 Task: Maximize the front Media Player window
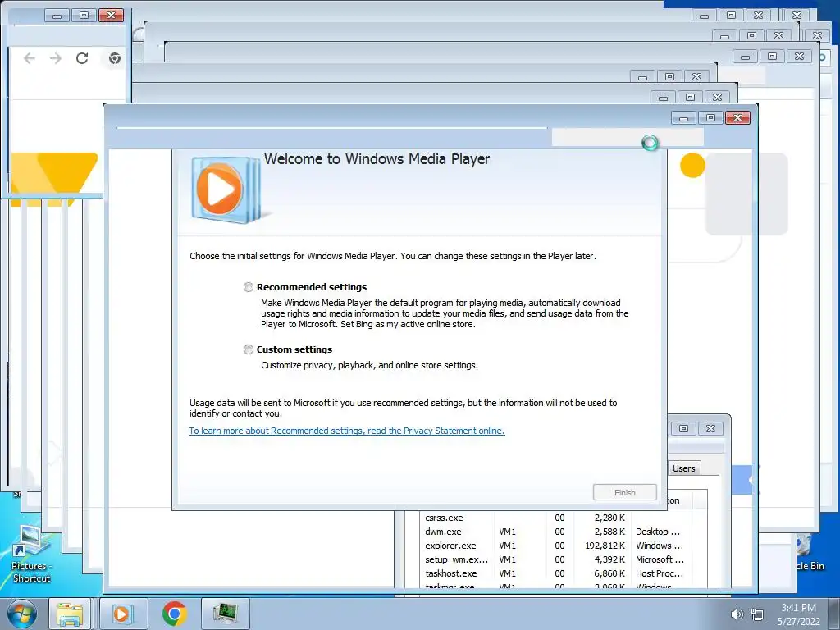coord(711,118)
